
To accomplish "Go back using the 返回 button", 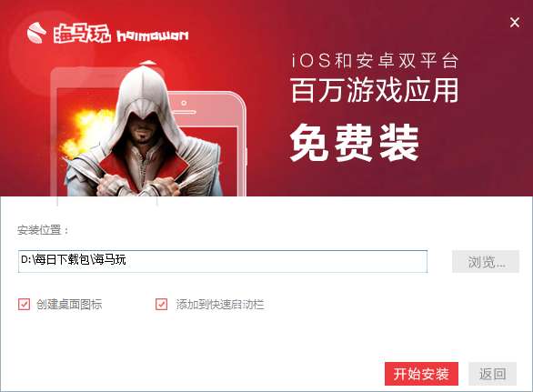I will click(x=493, y=374).
